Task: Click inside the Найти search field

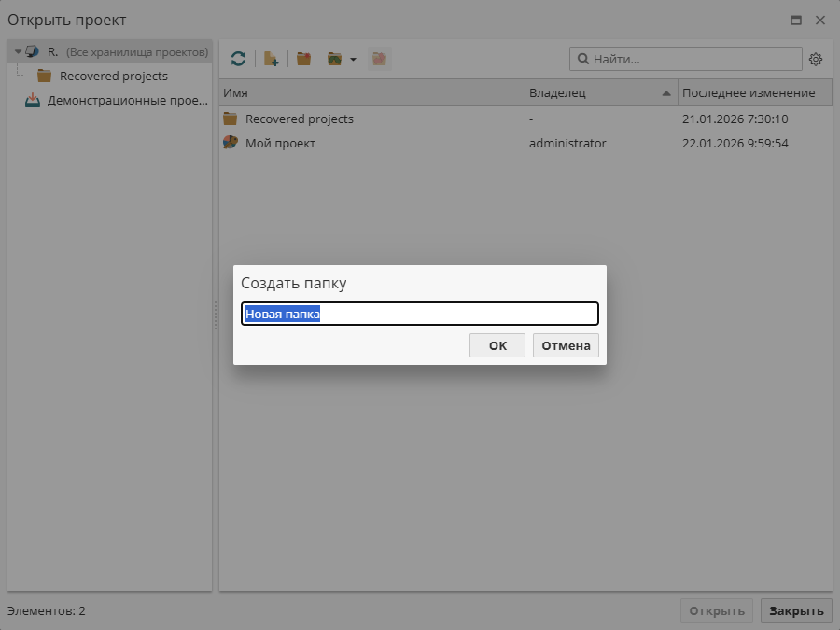Action: coord(686,59)
